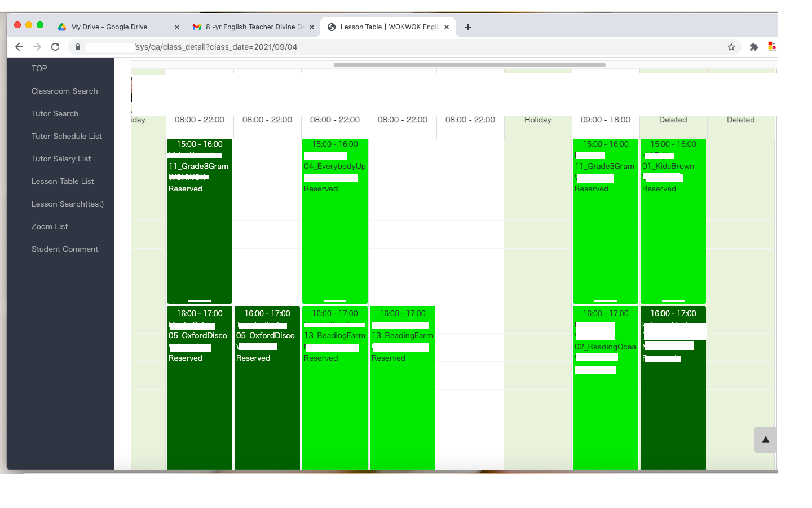This screenshot has height=508, width=812.
Task: Go to Zoom List
Action: (50, 226)
